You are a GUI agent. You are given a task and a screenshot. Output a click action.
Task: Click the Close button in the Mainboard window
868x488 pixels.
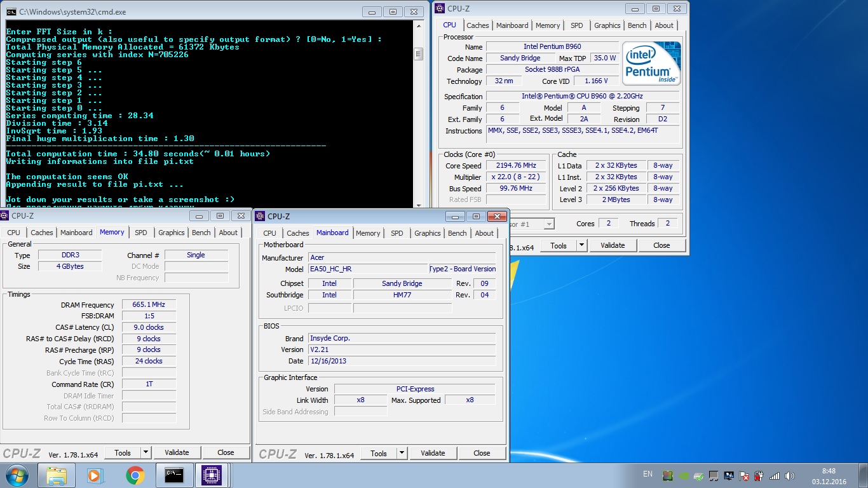tap(482, 453)
